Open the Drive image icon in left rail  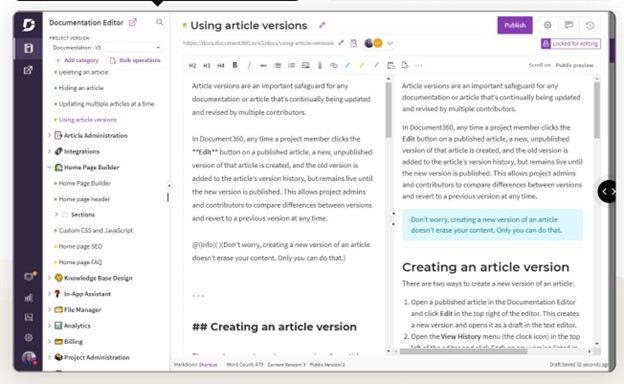29,317
